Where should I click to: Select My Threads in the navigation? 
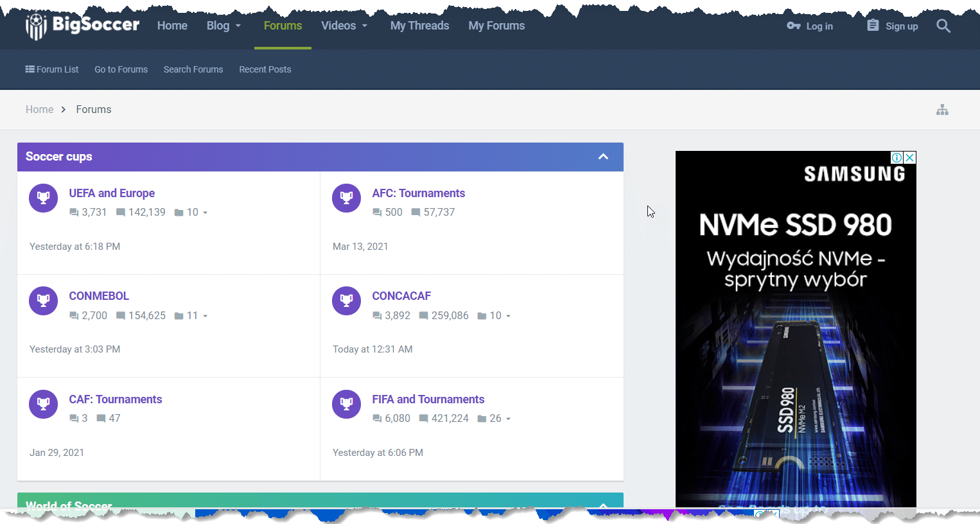419,26
